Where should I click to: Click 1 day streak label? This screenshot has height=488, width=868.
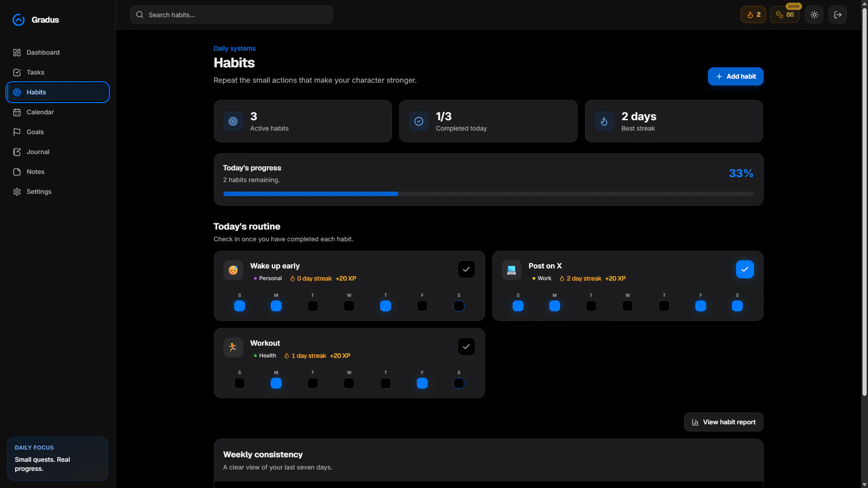coord(305,356)
